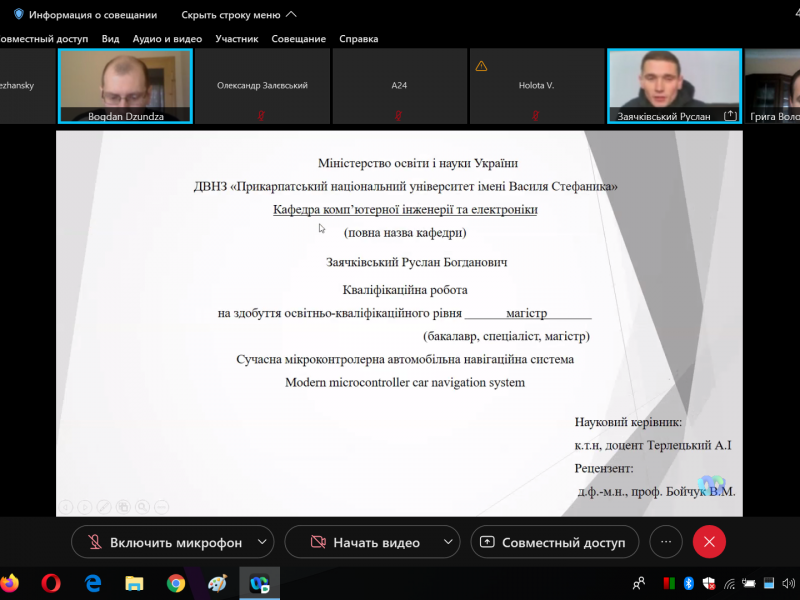Turn on camera with Начать видео
The width and height of the screenshot is (800, 600).
[x=365, y=542]
